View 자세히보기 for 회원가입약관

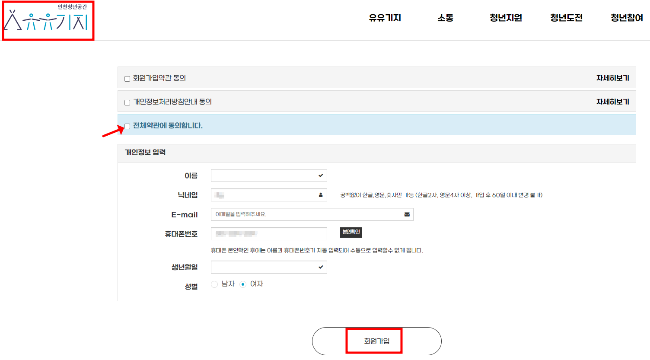(x=613, y=78)
